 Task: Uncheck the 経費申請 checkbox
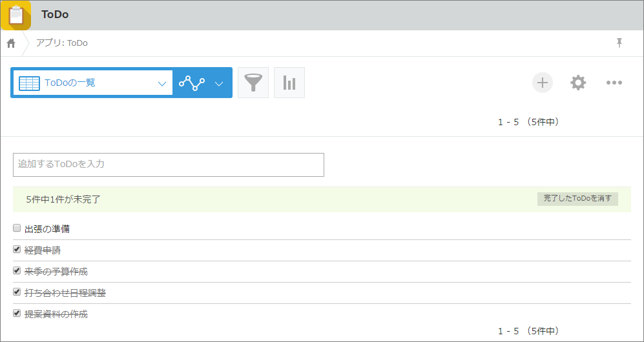[x=17, y=249]
